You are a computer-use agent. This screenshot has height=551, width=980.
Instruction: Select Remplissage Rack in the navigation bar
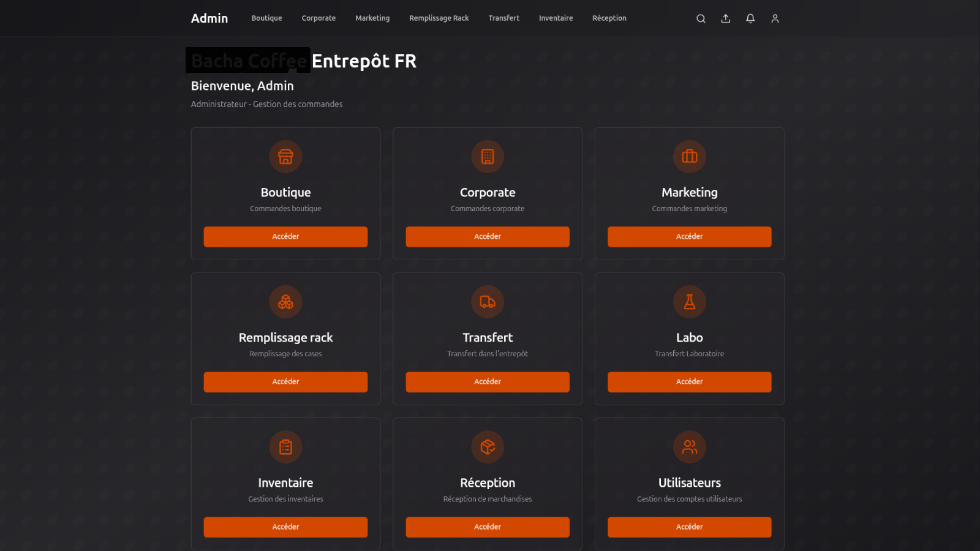click(439, 18)
